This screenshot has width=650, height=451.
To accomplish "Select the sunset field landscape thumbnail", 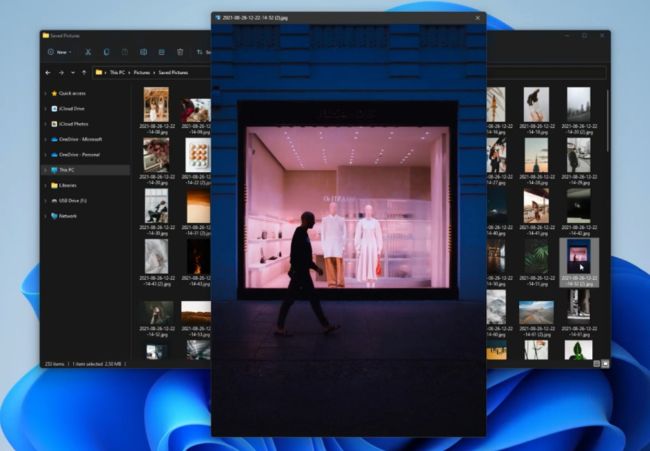I will [x=196, y=313].
